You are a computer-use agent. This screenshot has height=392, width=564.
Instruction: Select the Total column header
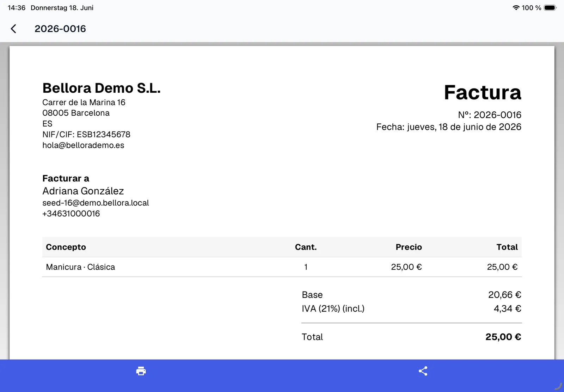coord(507,247)
